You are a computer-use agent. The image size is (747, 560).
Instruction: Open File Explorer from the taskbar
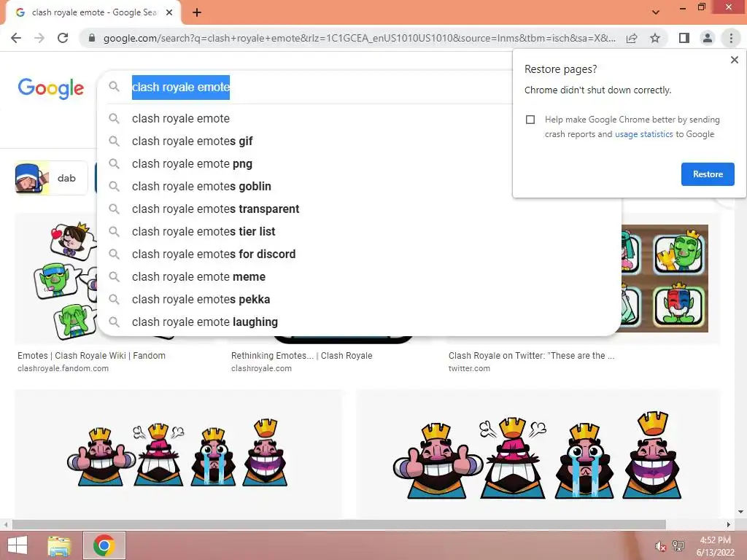(59, 545)
